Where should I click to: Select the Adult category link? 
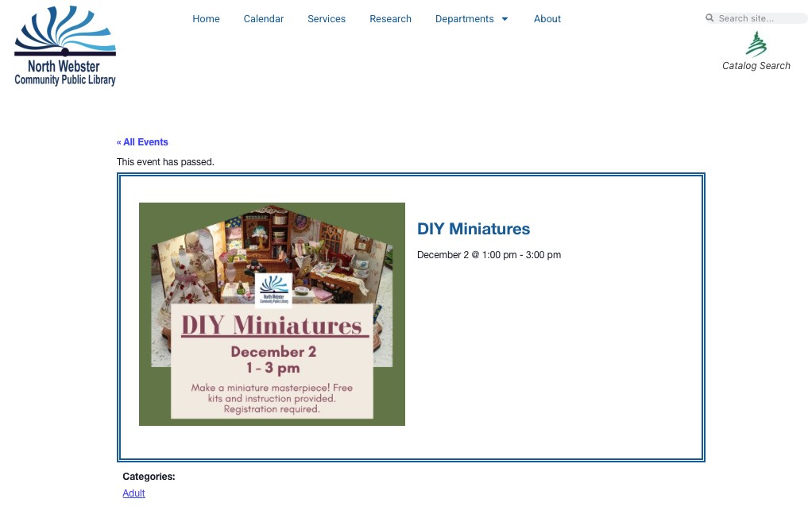pyautogui.click(x=133, y=493)
